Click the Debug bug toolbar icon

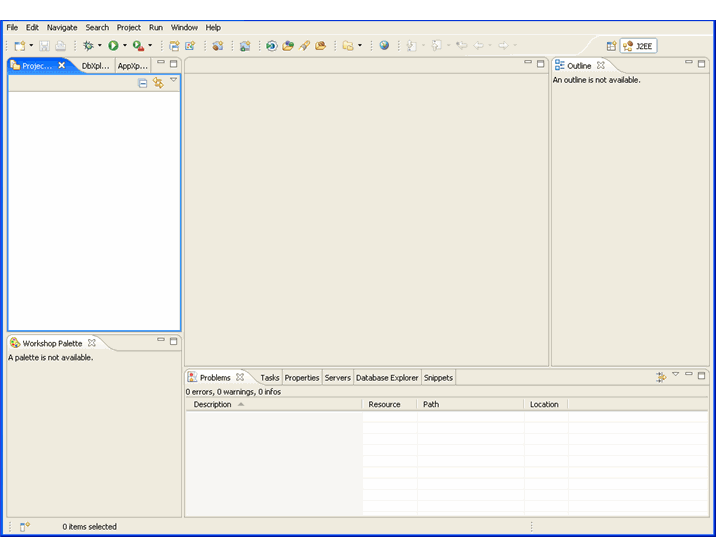coord(88,46)
